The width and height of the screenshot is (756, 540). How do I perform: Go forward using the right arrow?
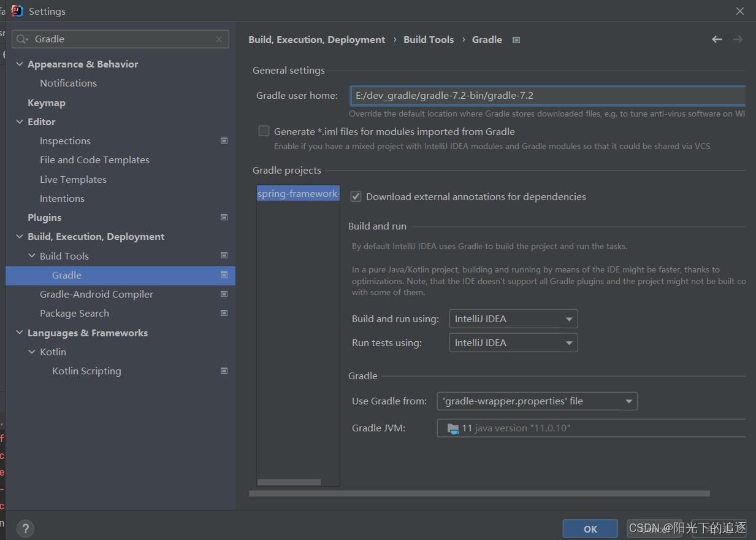click(x=738, y=39)
